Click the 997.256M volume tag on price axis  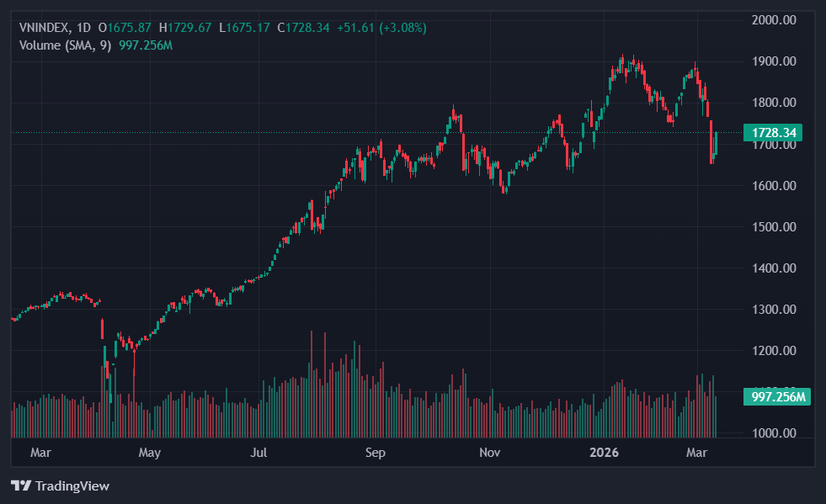point(776,397)
